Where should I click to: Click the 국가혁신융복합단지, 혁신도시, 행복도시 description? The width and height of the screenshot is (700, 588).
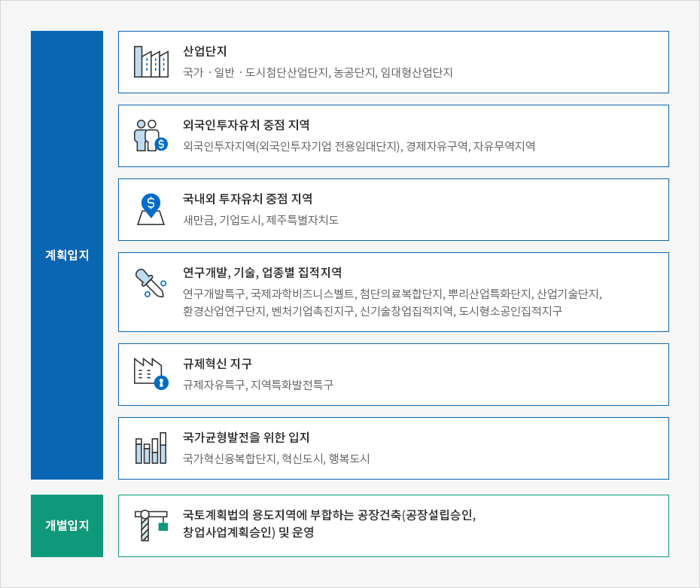(x=276, y=459)
